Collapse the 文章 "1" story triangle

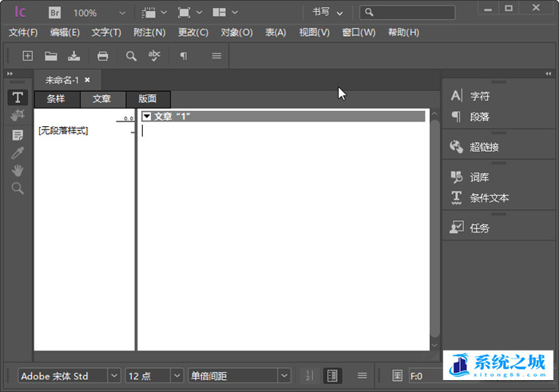(147, 117)
